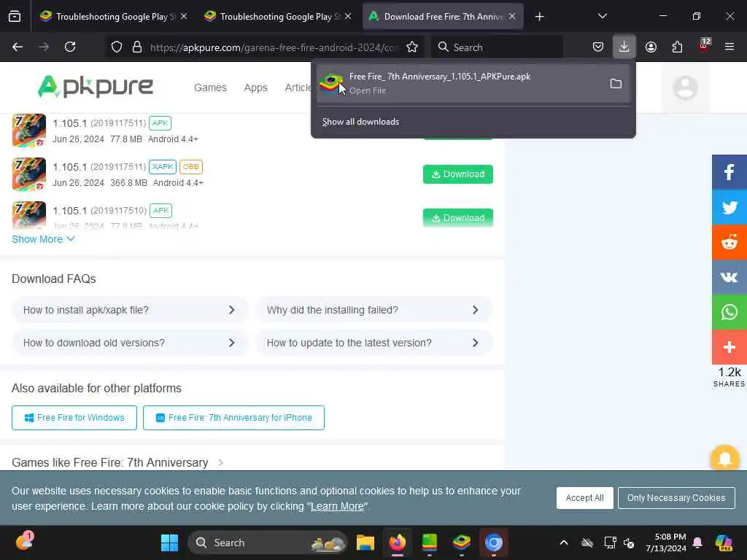
Task: Open thumbnail of XAPK OBB version
Action: click(29, 174)
